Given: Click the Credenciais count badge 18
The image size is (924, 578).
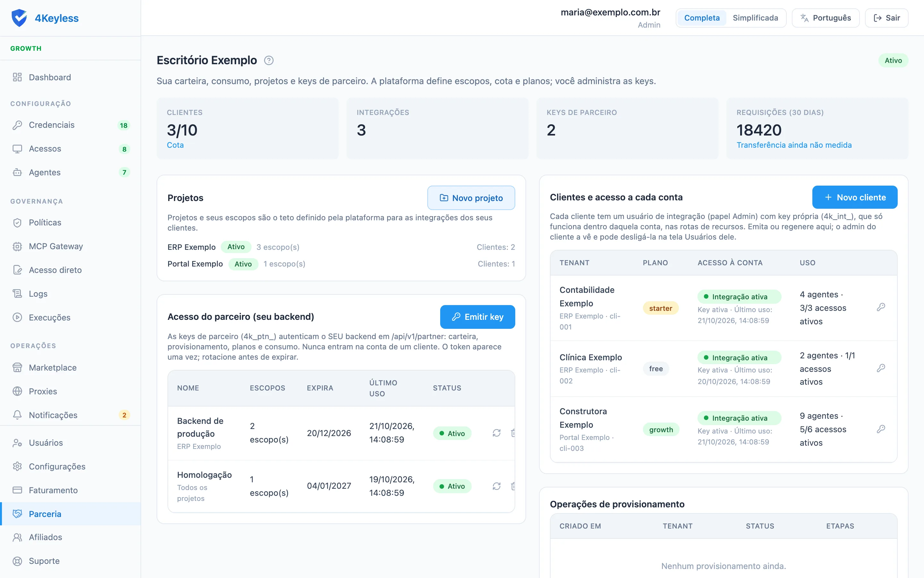Looking at the screenshot, I should [124, 125].
